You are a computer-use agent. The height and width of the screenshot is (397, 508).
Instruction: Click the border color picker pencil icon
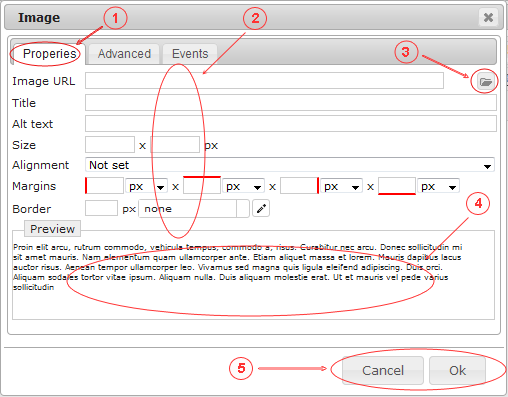261,209
